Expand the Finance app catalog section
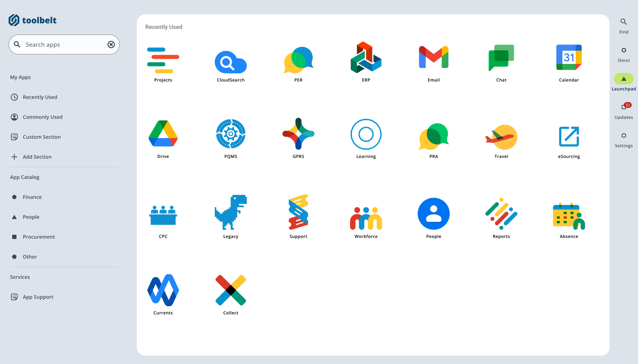 tap(32, 196)
